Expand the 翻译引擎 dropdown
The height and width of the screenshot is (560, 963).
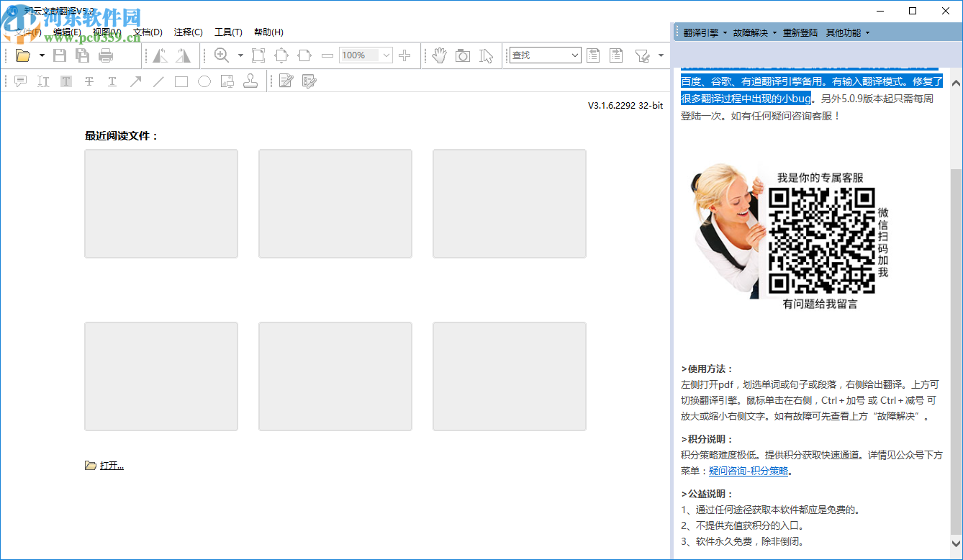[705, 32]
